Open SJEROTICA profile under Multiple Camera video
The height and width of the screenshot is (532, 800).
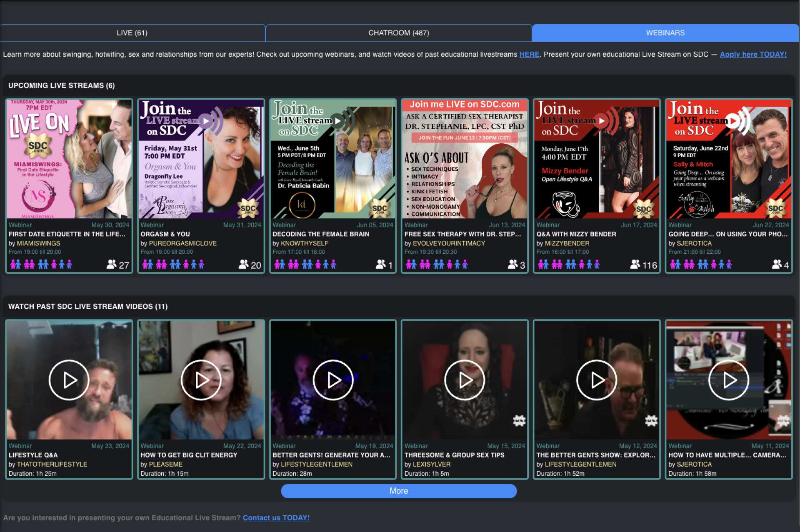(x=694, y=464)
